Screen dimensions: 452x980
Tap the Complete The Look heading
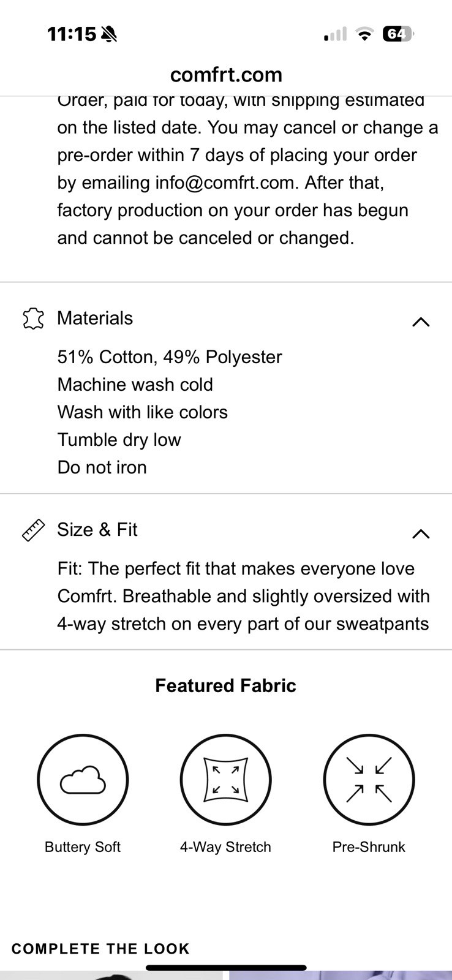100,949
